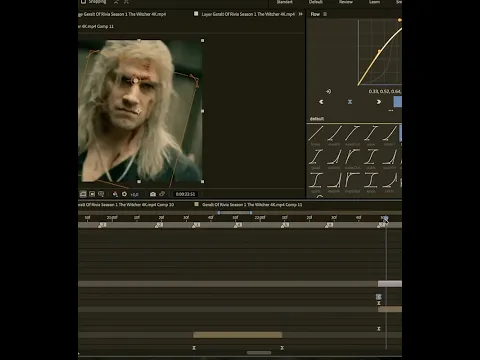
Task: Switch to the Review workspace
Action: (346, 2)
